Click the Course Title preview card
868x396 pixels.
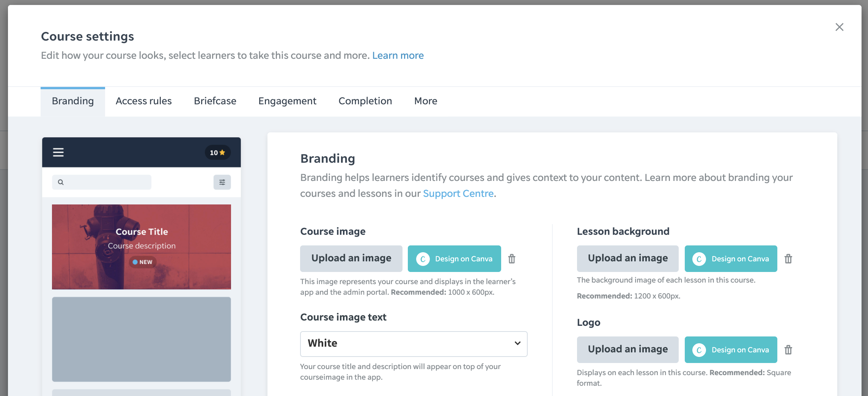[142, 247]
